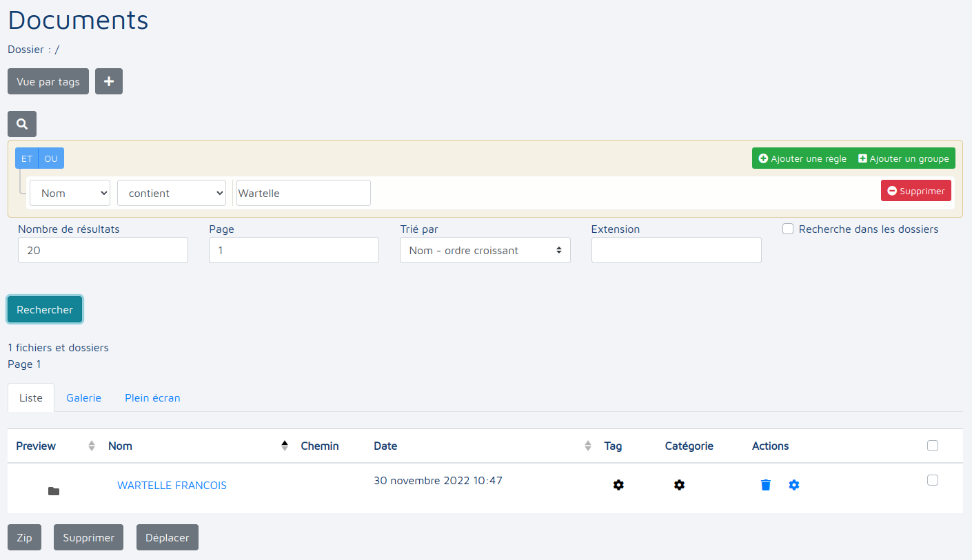
Task: Select the OU condition toggle
Action: (x=51, y=158)
